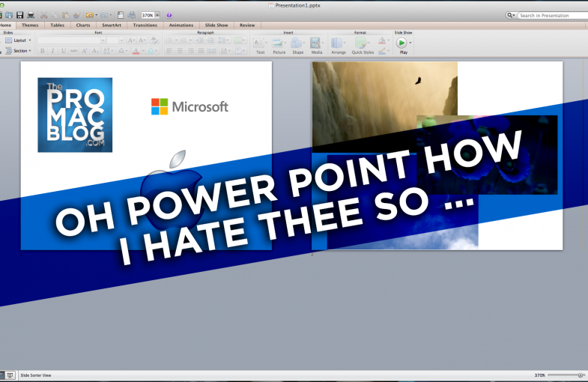Decrease font size with A down icon

(x=142, y=40)
